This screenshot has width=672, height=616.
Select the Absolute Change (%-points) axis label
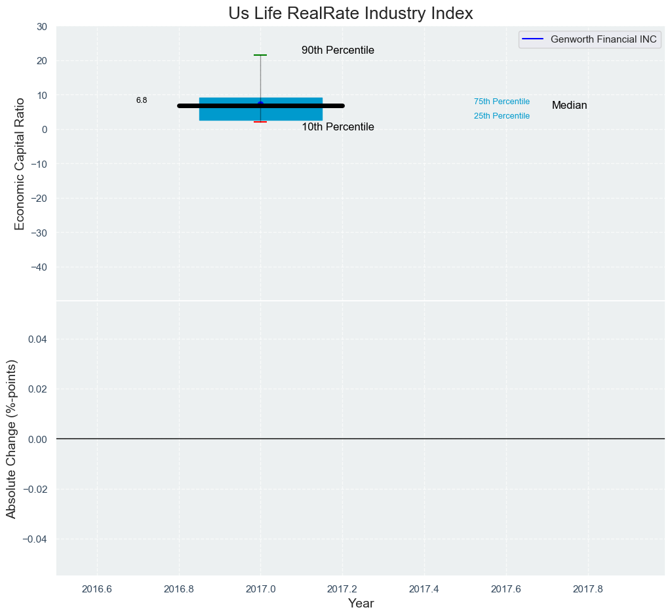click(11, 438)
